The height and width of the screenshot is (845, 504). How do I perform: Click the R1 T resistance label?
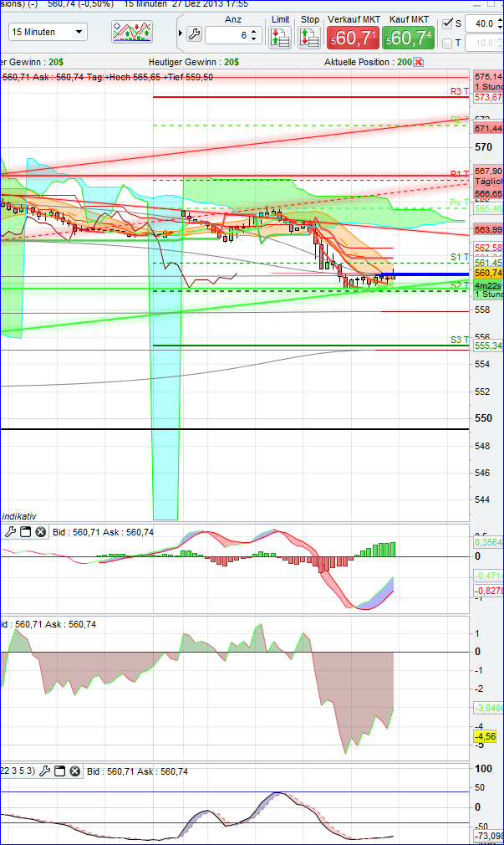coord(460,174)
